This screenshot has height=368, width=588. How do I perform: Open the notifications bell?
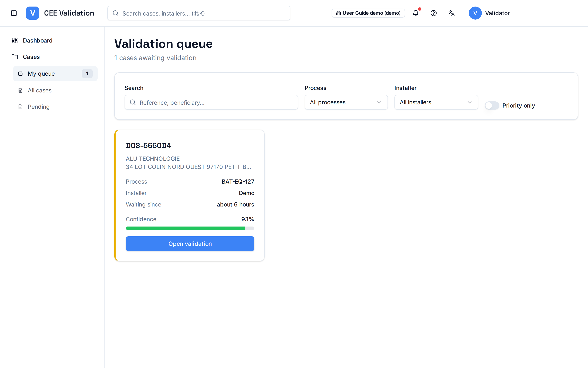(x=416, y=13)
